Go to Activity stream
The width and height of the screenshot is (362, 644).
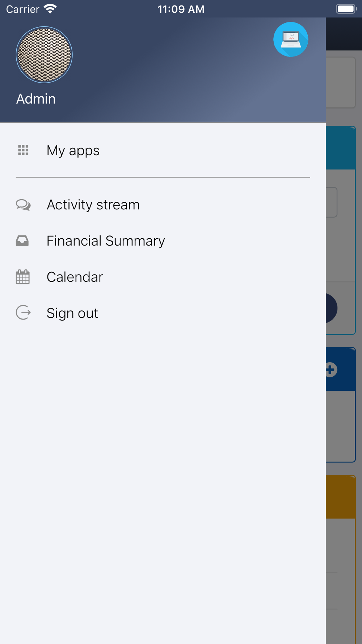coord(163,205)
